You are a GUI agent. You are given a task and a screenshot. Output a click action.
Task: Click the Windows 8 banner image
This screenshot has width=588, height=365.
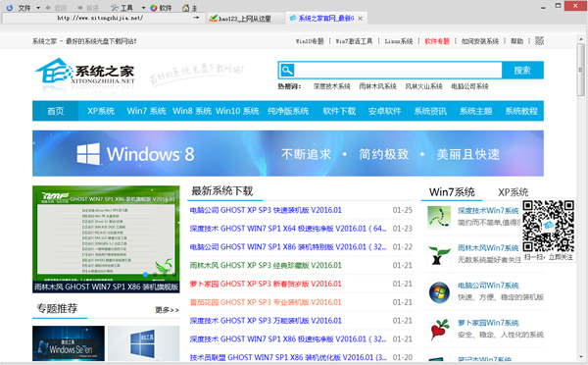click(288, 153)
